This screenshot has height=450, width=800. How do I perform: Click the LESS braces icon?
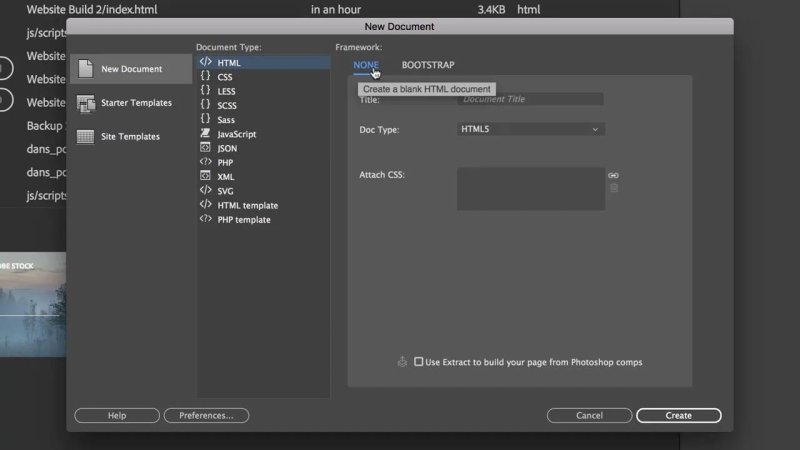tap(206, 90)
